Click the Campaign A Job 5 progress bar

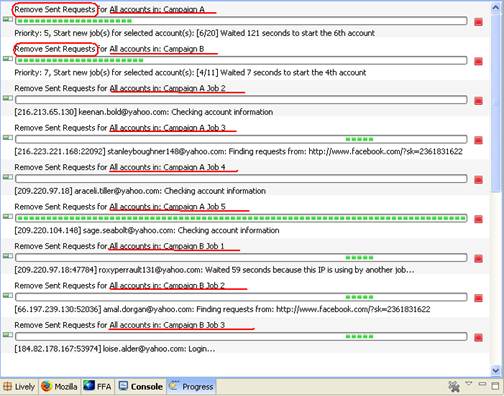pos(241,218)
